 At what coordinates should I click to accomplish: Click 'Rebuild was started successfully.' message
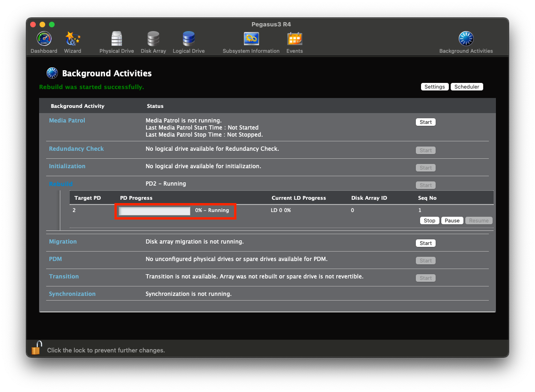[91, 87]
